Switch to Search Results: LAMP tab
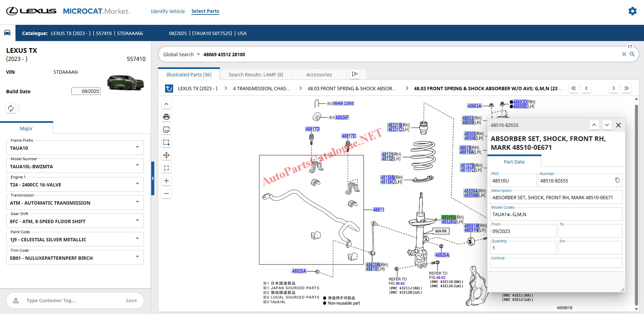 pyautogui.click(x=256, y=75)
